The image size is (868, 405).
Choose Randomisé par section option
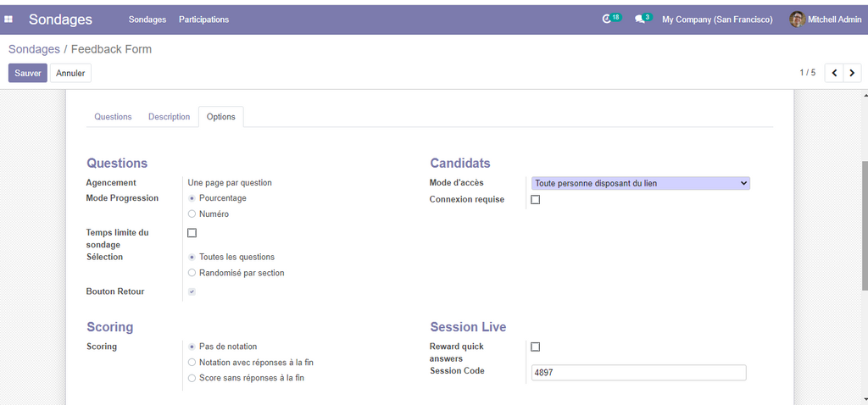(x=192, y=273)
